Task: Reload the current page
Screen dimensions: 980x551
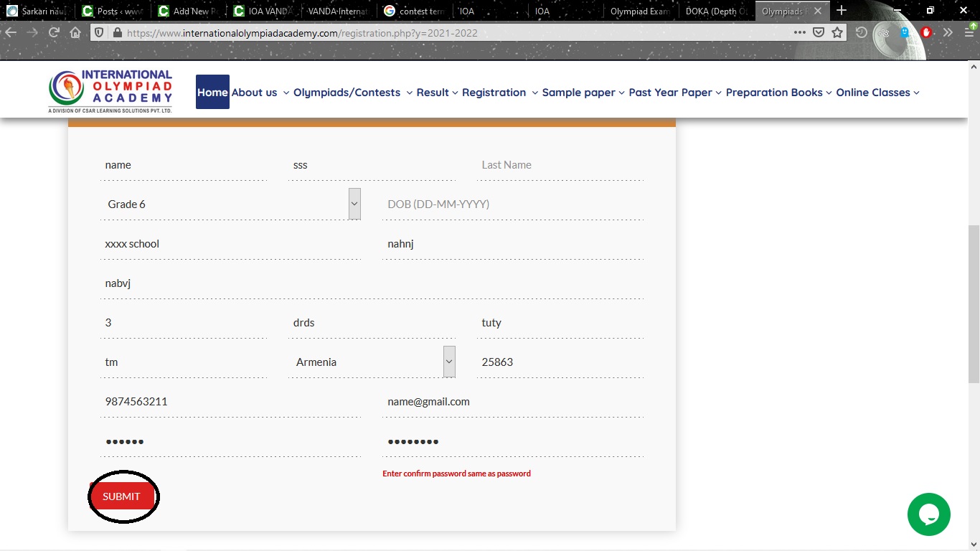Action: tap(54, 32)
